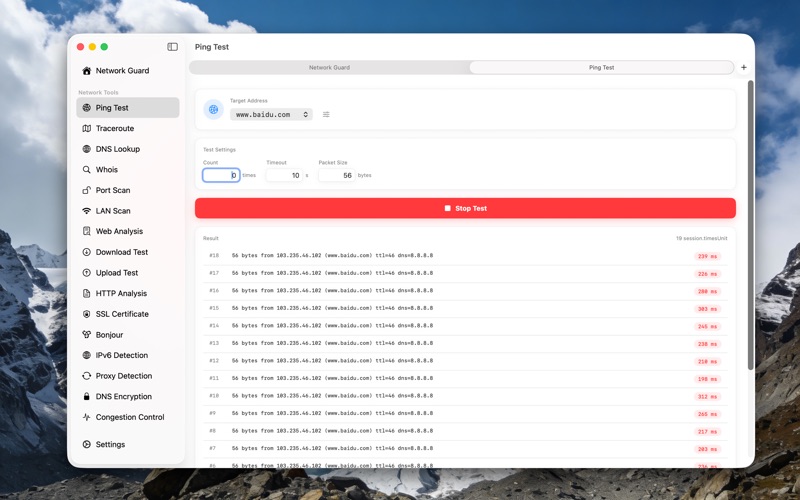Add a new tab with plus button
Screen dimensions: 800x500
click(744, 67)
